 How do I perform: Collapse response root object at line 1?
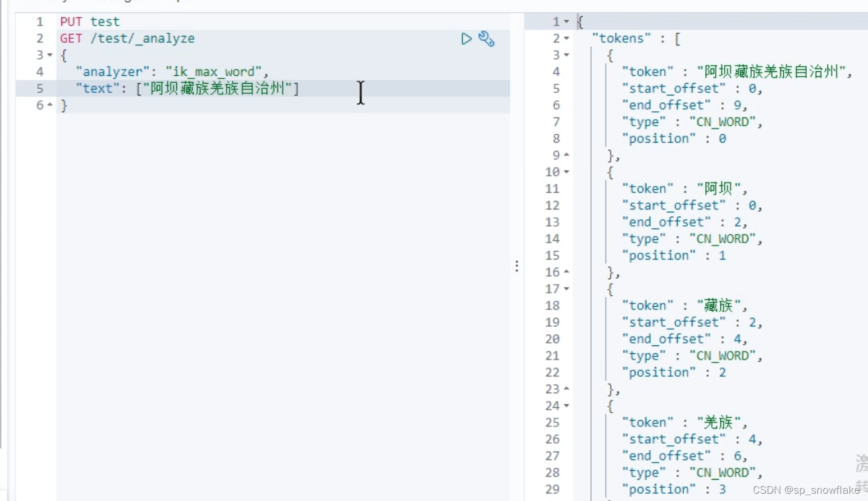pos(567,22)
